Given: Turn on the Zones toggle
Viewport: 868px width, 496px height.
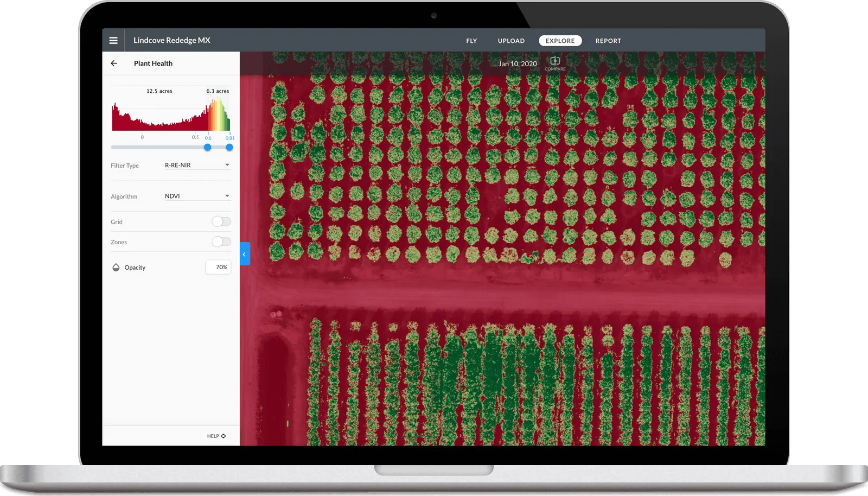Looking at the screenshot, I should point(221,241).
